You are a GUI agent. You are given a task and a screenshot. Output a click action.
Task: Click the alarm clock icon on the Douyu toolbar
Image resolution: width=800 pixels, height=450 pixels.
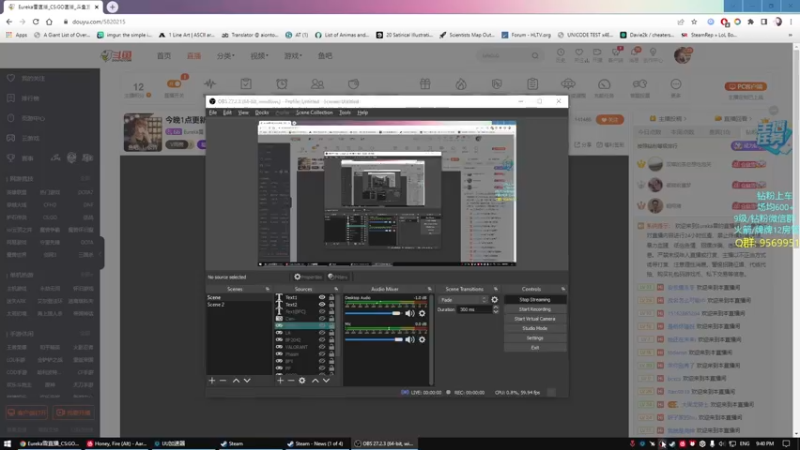tap(282, 84)
